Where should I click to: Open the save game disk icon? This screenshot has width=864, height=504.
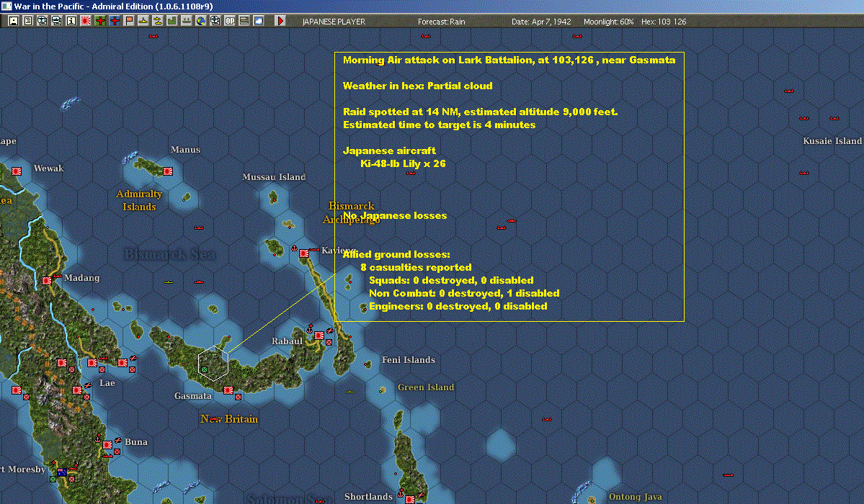14,21
